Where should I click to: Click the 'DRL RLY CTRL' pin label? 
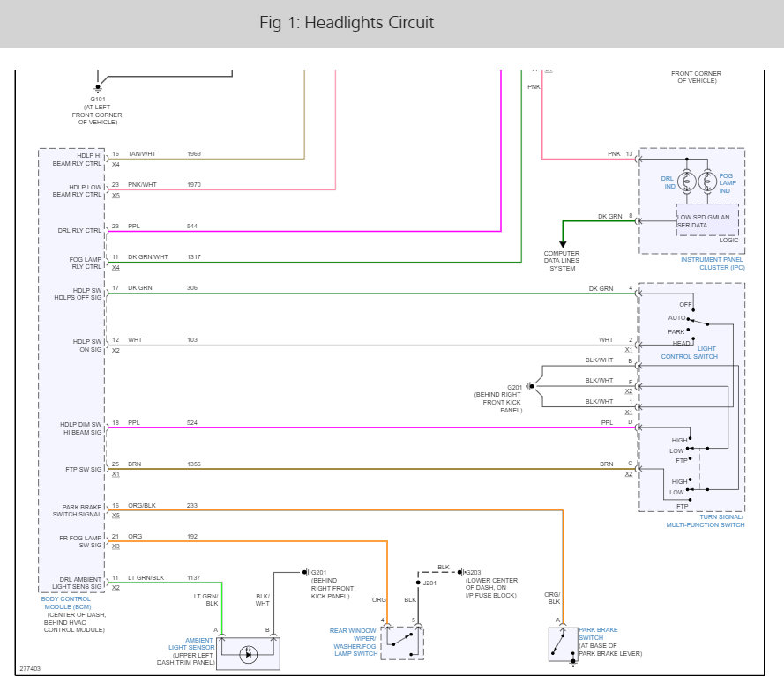[79, 230]
